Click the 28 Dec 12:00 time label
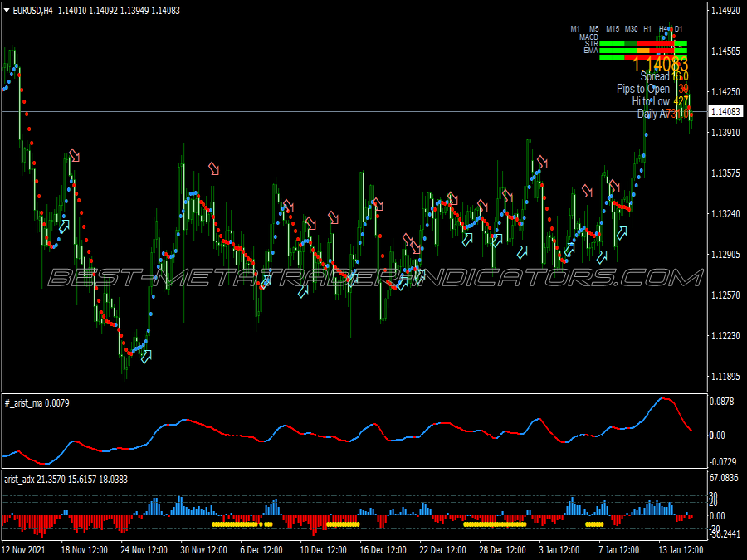 [x=503, y=549]
